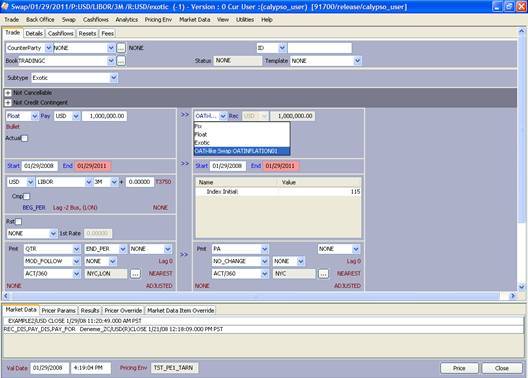The width and height of the screenshot is (528, 378).
Task: Click the Val Date field
Action: tap(50, 368)
